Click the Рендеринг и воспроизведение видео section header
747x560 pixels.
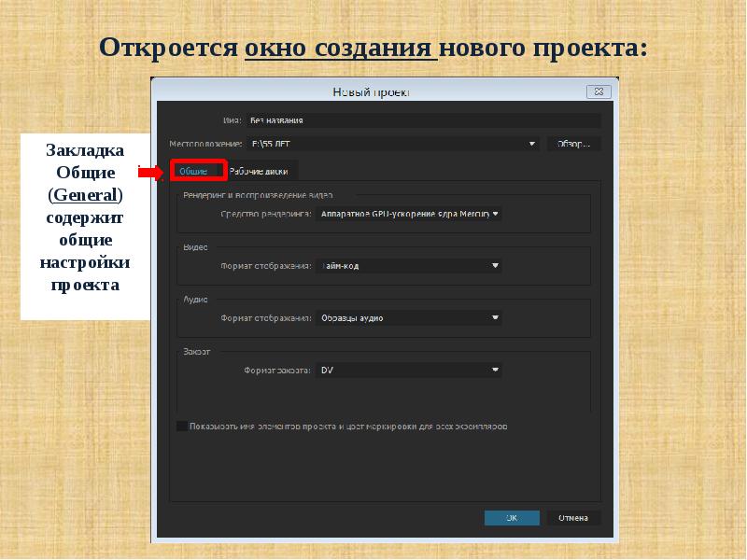[258, 195]
